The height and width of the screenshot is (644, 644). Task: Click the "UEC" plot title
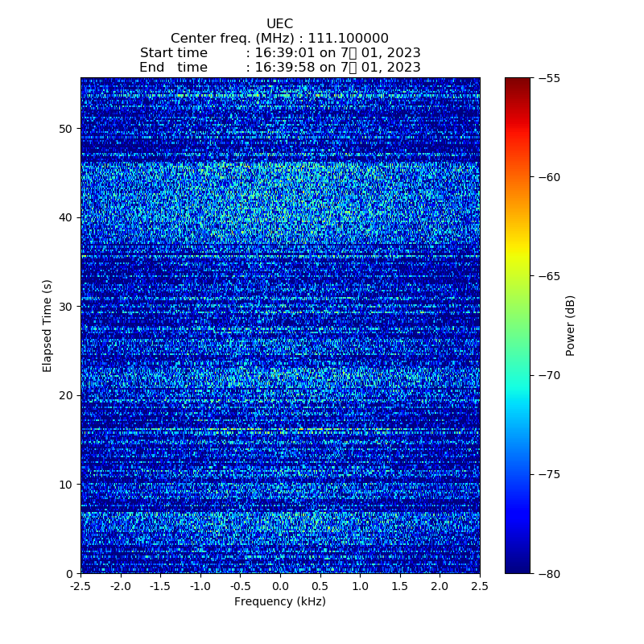(x=279, y=24)
